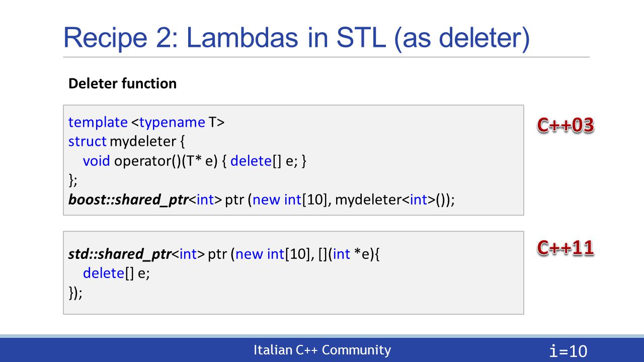Click the blue 'delete' keyword inside operator()
This screenshot has height=362, width=644.
[251, 161]
